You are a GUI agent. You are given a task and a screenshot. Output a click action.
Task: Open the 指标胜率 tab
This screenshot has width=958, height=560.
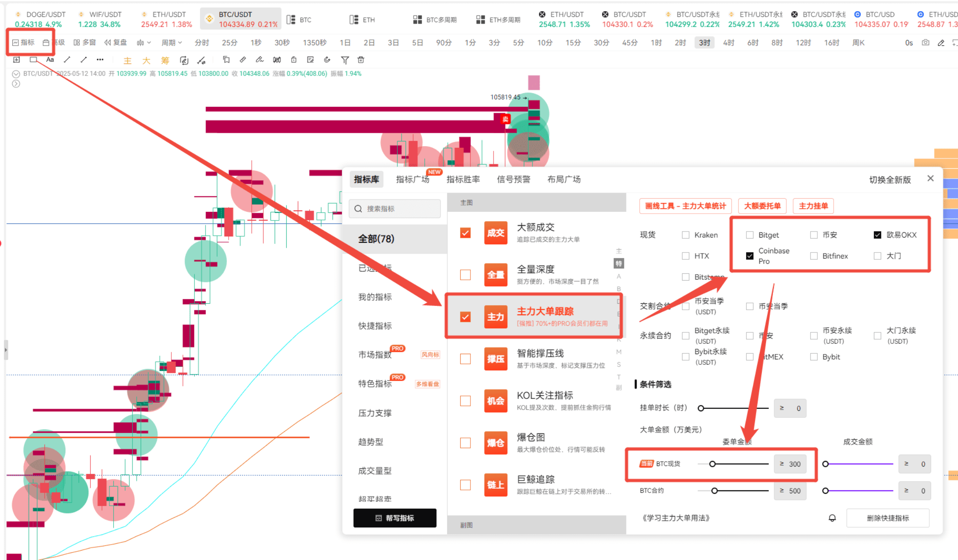pos(463,179)
